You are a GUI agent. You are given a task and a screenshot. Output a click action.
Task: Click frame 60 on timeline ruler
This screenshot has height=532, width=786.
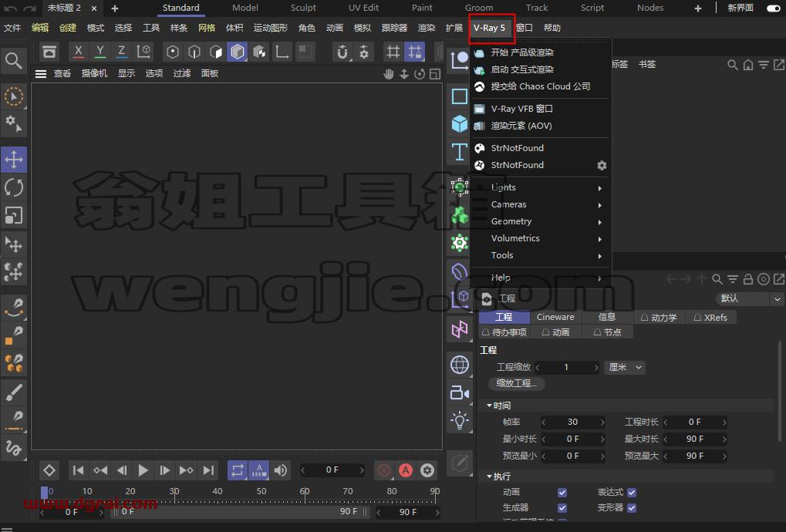pyautogui.click(x=305, y=491)
